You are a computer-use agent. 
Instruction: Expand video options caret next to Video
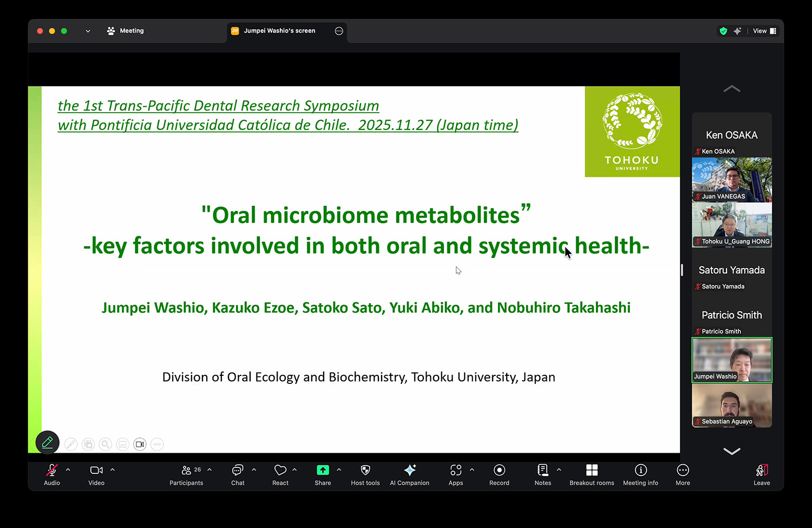point(113,470)
